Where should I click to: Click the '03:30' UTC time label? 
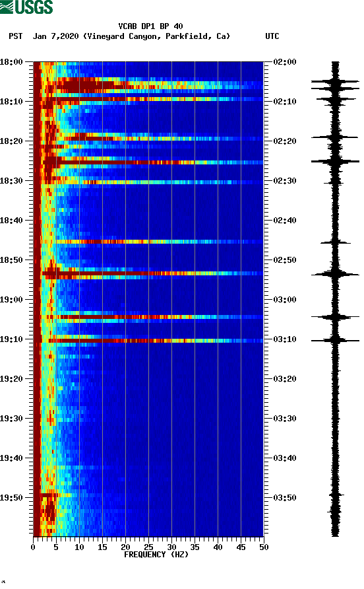pos(285,419)
